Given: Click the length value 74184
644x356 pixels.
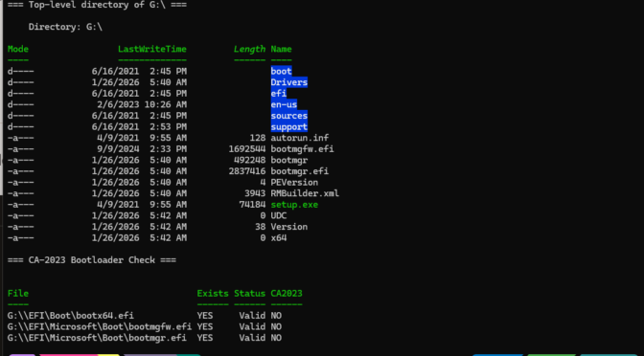Looking at the screenshot, I should pyautogui.click(x=252, y=204).
